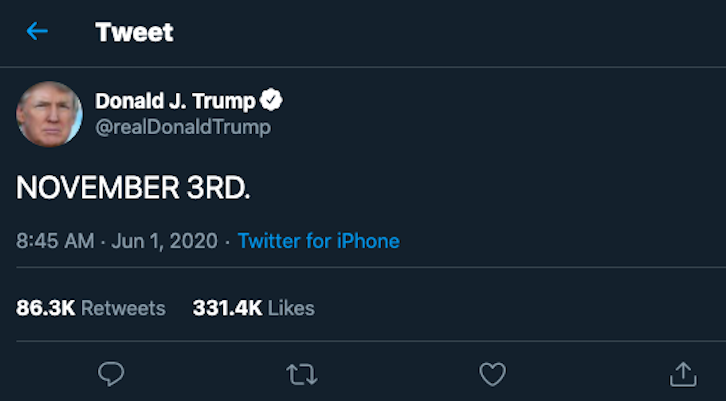Show the Retweets label list
The height and width of the screenshot is (401, 726).
123,308
